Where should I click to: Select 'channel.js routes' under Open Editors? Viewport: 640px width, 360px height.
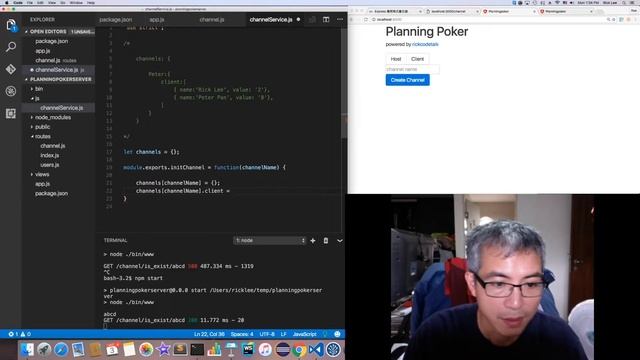click(58, 60)
